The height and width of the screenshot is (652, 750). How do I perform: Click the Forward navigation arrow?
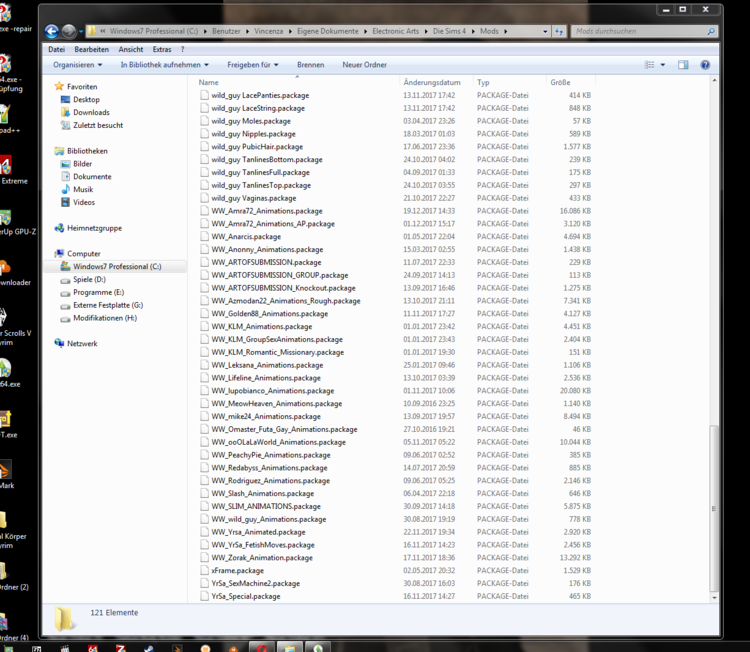point(69,32)
